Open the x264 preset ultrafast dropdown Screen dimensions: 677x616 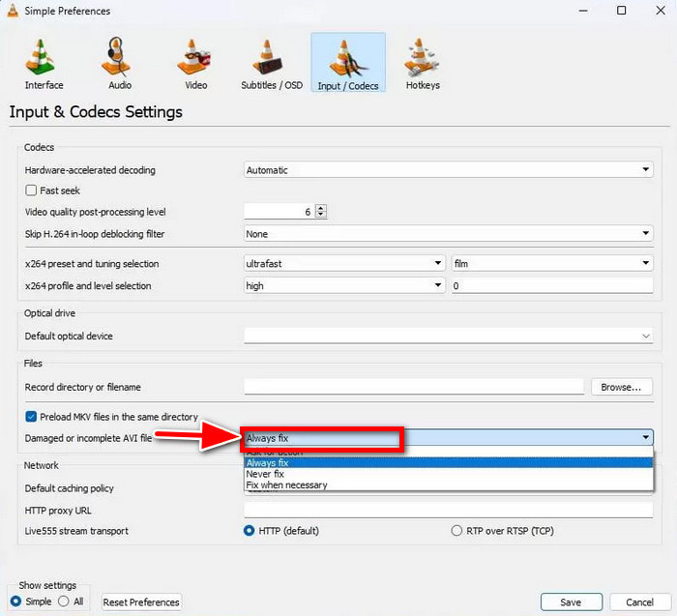click(x=344, y=263)
